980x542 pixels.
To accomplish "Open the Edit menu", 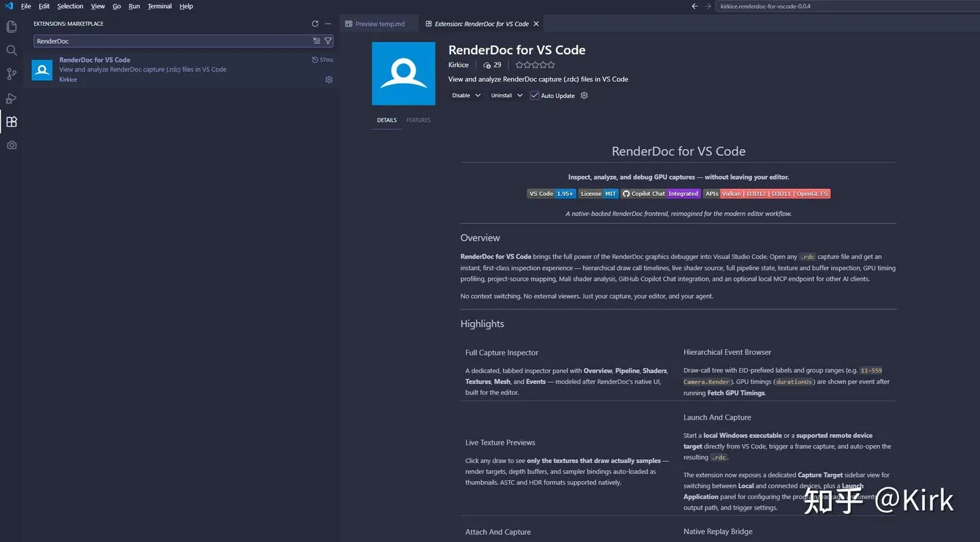I will 44,6.
